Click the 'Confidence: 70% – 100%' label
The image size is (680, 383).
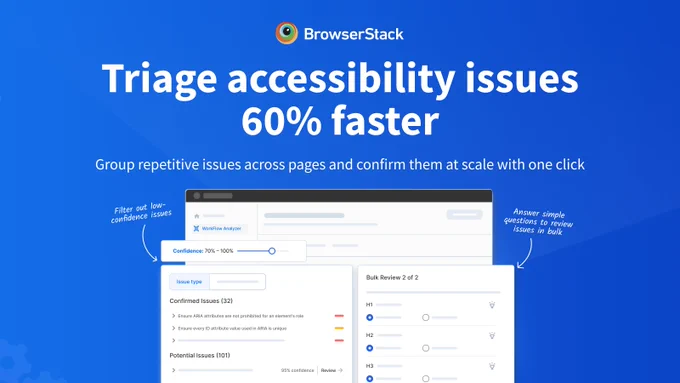pos(203,251)
